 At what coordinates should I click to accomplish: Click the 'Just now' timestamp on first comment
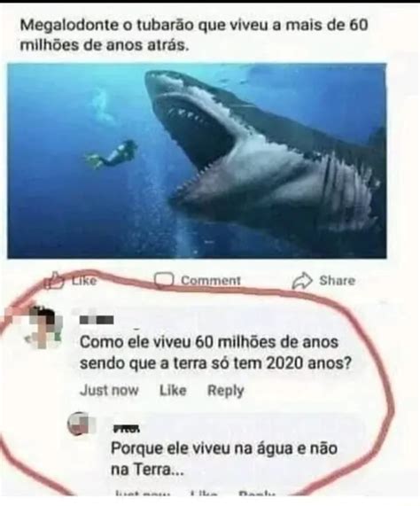(109, 391)
